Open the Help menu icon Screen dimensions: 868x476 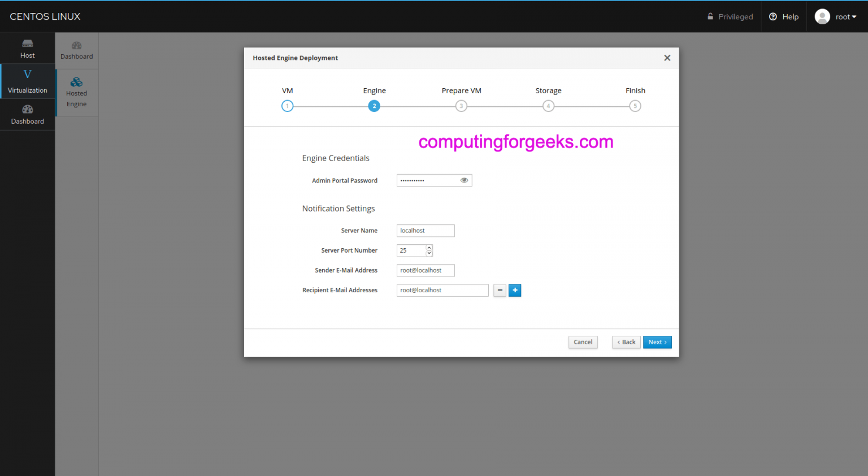point(773,16)
